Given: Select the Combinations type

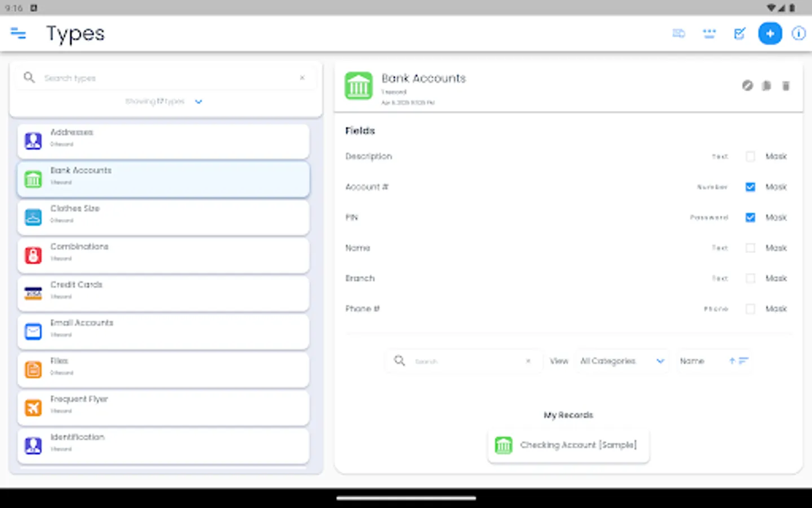Looking at the screenshot, I should (x=163, y=255).
